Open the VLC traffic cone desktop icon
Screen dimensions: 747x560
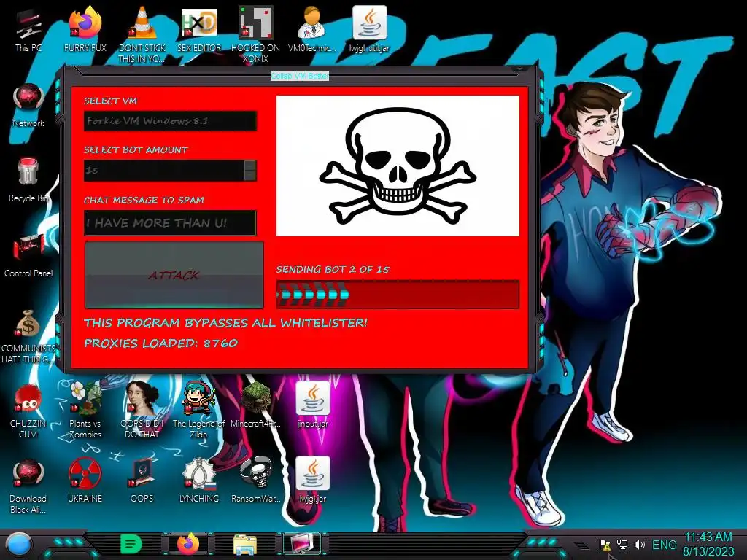click(142, 34)
